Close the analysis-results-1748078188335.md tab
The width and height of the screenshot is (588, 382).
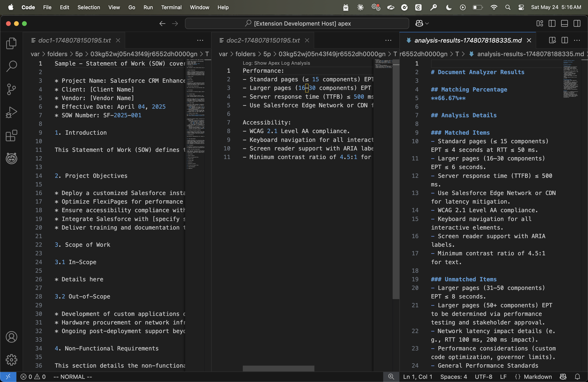pyautogui.click(x=529, y=40)
